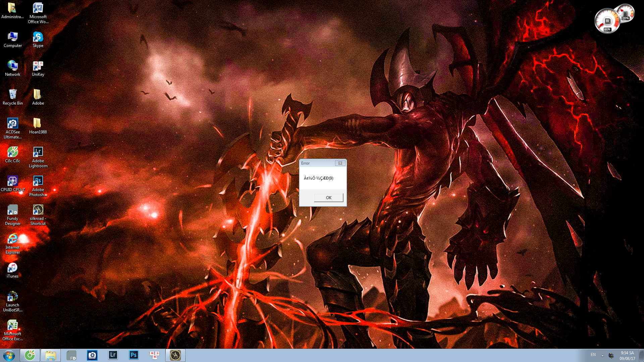Open Photoshop from the taskbar
Image resolution: width=644 pixels, height=362 pixels.
click(134, 355)
